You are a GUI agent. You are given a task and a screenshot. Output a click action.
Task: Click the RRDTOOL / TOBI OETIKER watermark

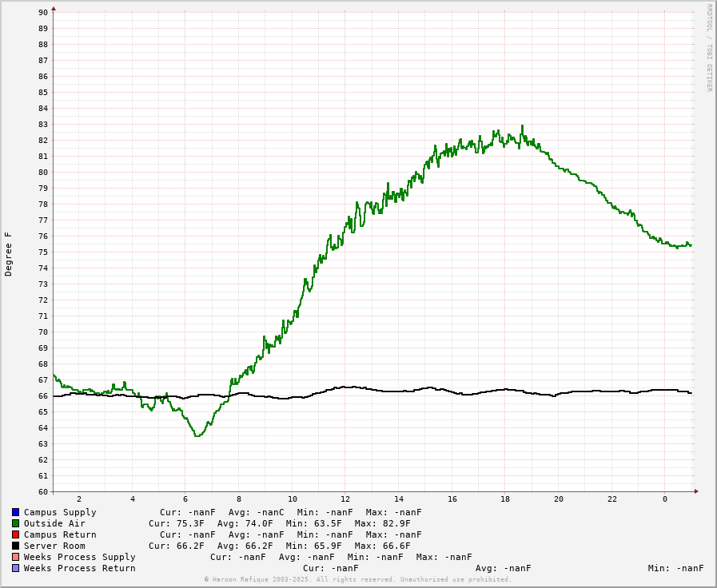coord(708,48)
